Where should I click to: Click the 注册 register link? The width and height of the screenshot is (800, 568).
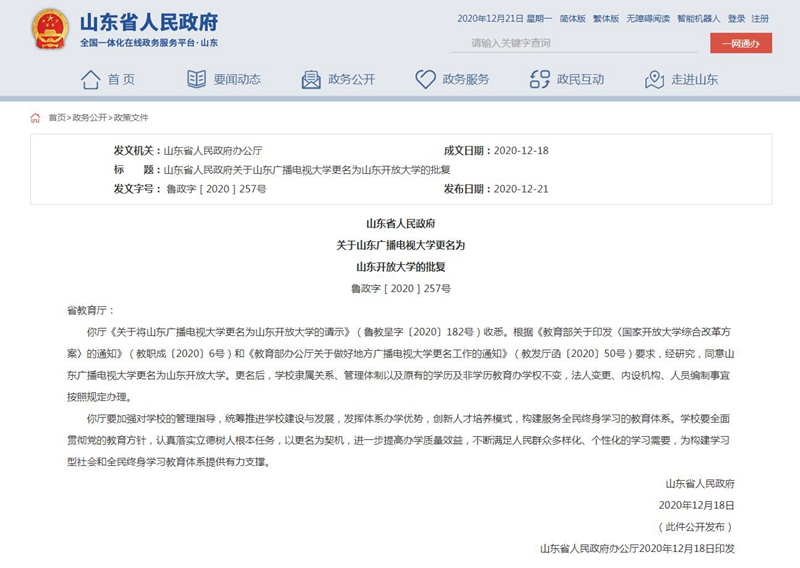point(760,19)
